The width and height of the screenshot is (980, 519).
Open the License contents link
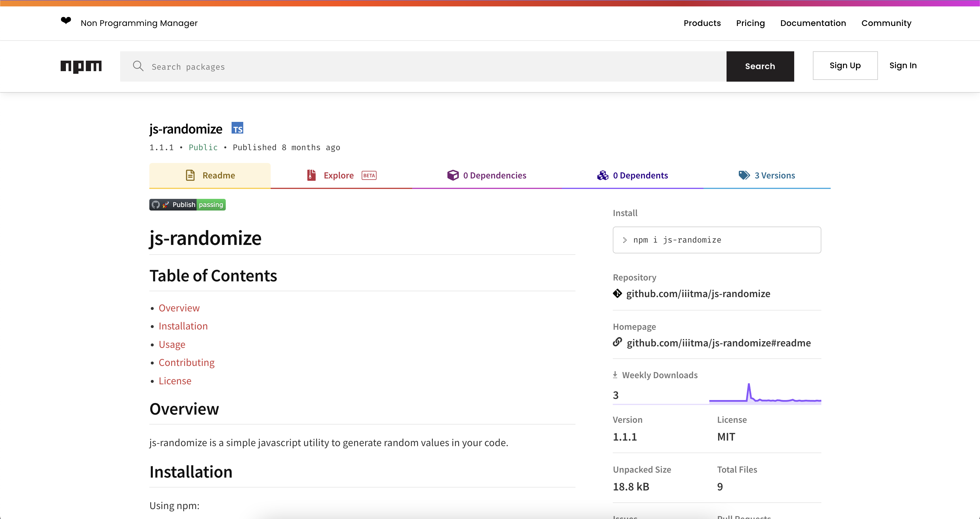coord(175,381)
